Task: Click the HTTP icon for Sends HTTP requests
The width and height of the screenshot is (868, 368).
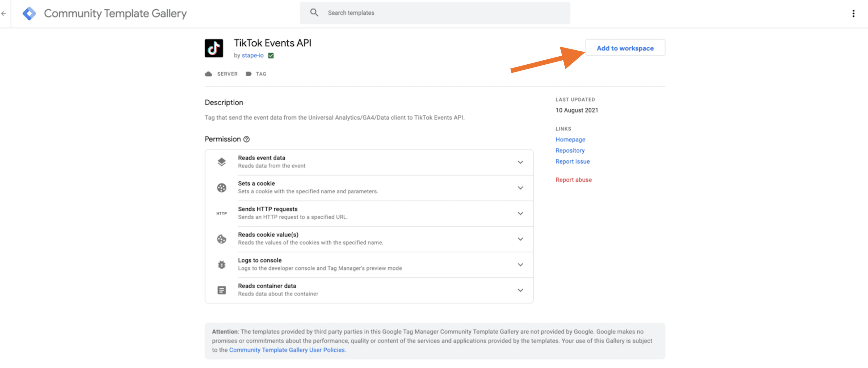Action: coord(221,214)
